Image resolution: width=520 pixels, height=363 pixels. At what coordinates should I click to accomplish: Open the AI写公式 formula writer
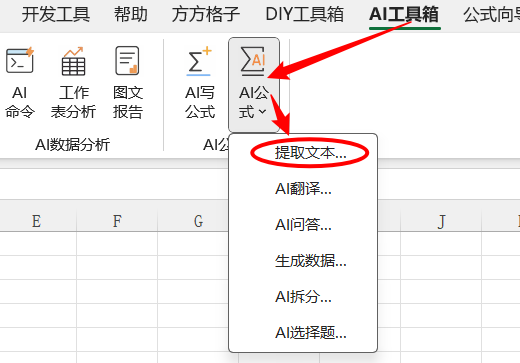pos(200,83)
